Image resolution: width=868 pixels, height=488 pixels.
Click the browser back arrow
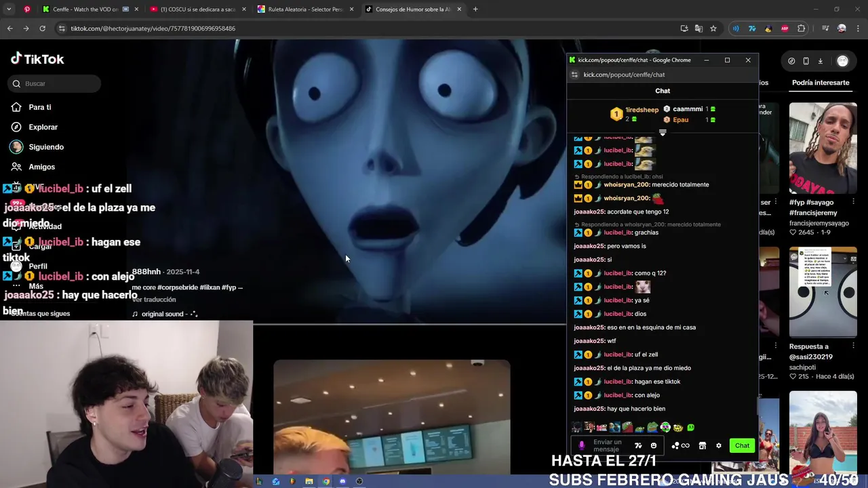click(x=9, y=28)
